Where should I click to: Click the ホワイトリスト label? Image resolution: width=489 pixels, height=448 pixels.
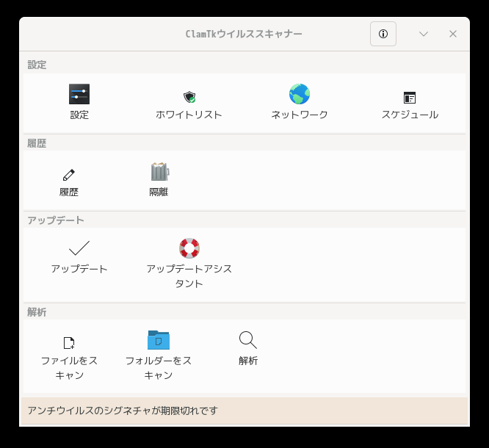pyautogui.click(x=189, y=115)
